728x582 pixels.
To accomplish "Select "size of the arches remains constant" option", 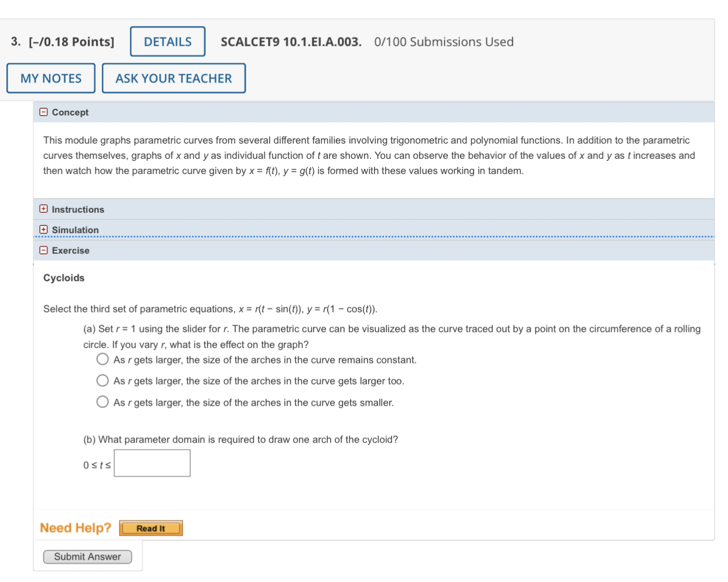I will pyautogui.click(x=103, y=359).
